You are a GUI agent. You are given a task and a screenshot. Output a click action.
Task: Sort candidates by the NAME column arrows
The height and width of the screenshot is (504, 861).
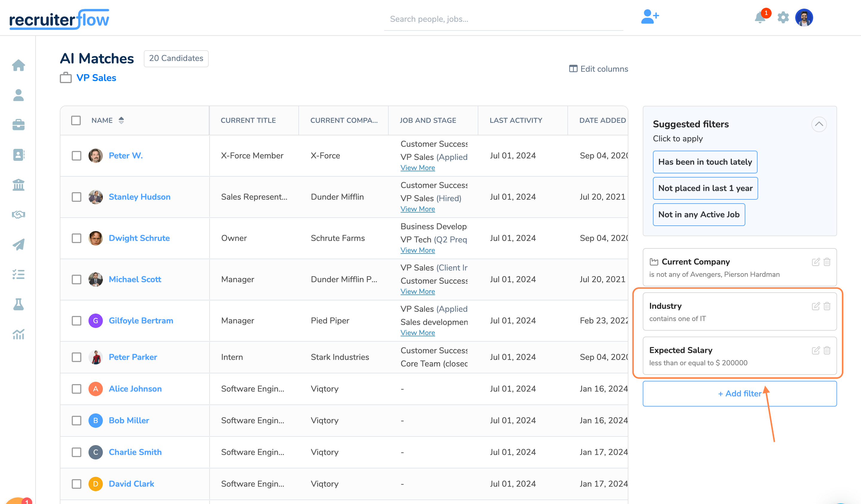[121, 120]
